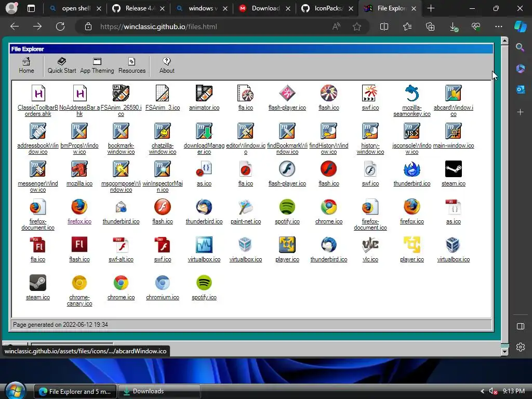Screen dimensions: 532x399
Task: Click the mozilla-seamonkey.ico icon
Action: tap(412, 94)
